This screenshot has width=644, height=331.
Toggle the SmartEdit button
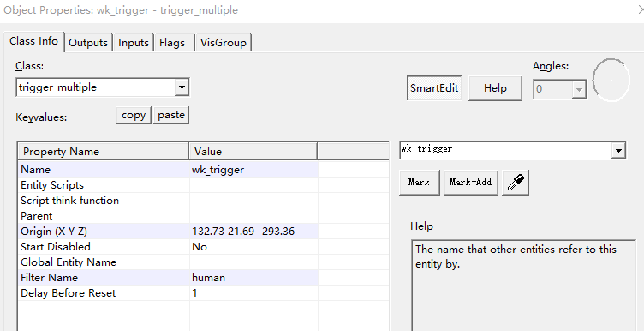tap(434, 88)
